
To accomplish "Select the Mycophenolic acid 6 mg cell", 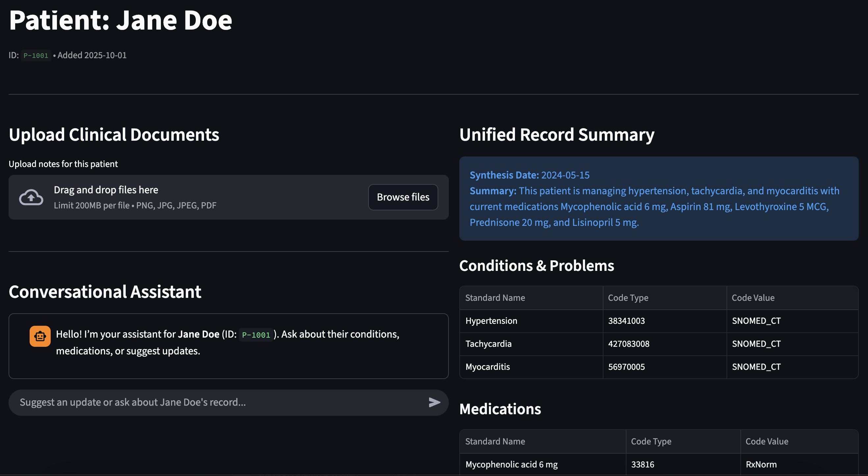I will pyautogui.click(x=511, y=464).
